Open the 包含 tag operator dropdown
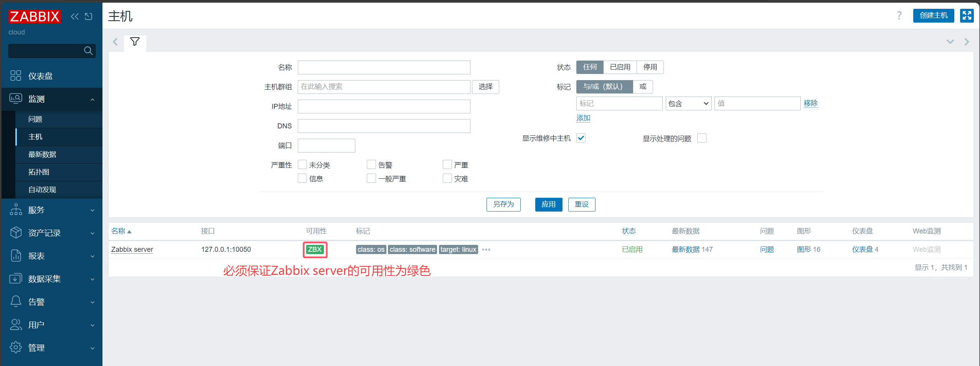Image resolution: width=980 pixels, height=366 pixels. tap(688, 103)
